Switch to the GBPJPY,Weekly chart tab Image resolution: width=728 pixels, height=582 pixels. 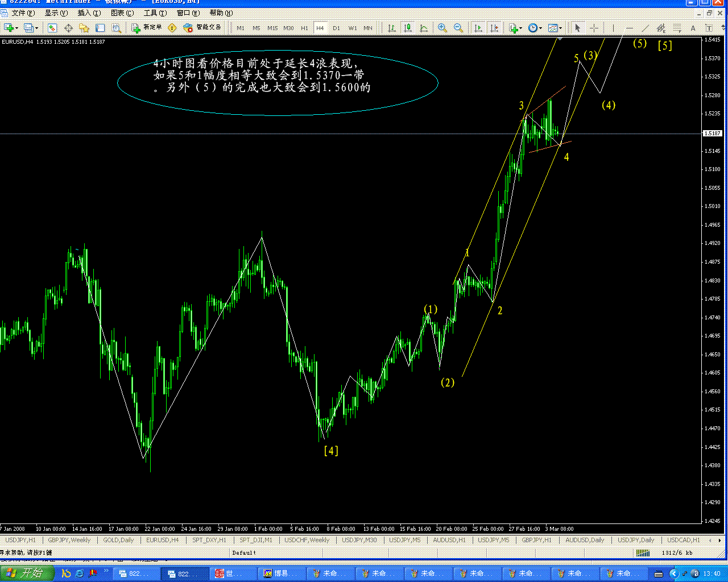(69, 540)
